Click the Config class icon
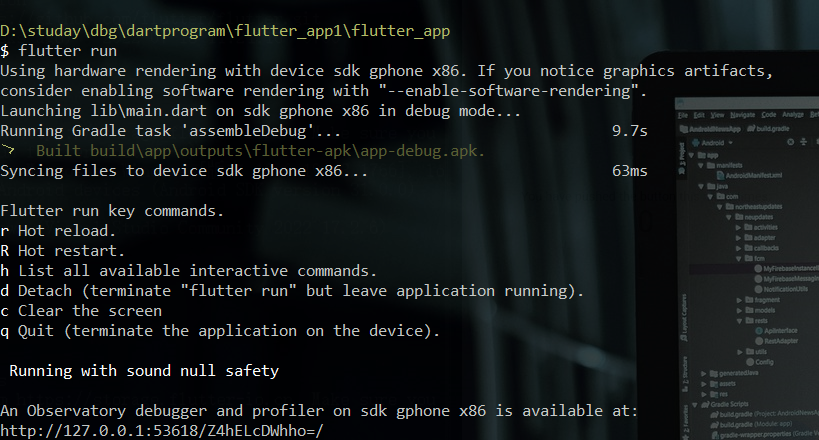The width and height of the screenshot is (819, 440). pos(750,362)
